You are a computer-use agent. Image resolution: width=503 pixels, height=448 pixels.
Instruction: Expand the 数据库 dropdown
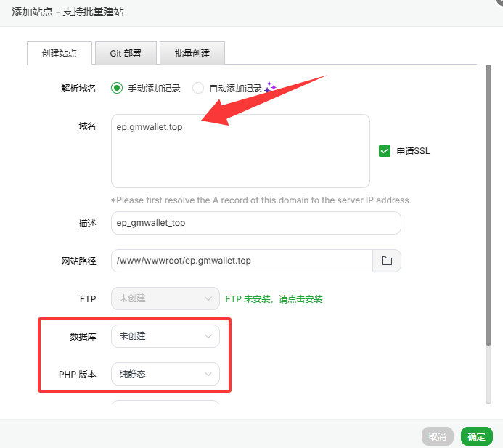[165, 336]
